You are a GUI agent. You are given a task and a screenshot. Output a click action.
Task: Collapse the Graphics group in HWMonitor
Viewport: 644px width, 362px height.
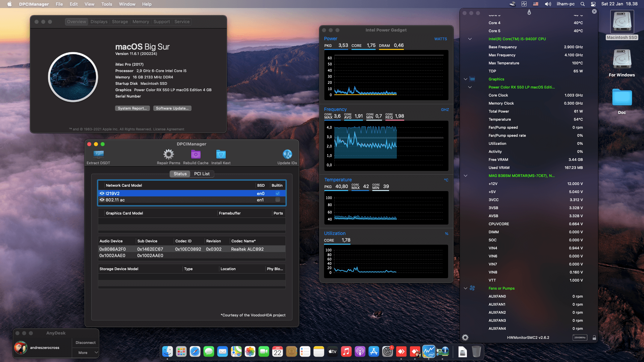pyautogui.click(x=466, y=79)
